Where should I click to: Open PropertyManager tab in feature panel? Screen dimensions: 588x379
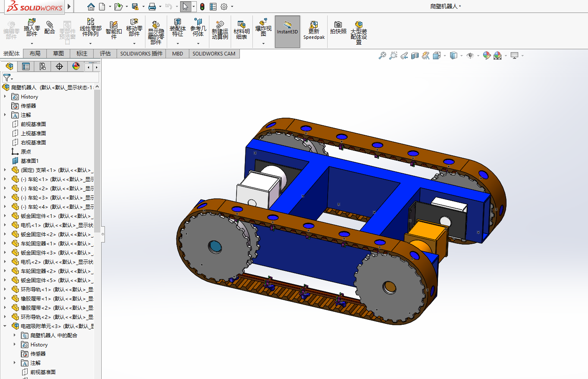[x=26, y=66]
